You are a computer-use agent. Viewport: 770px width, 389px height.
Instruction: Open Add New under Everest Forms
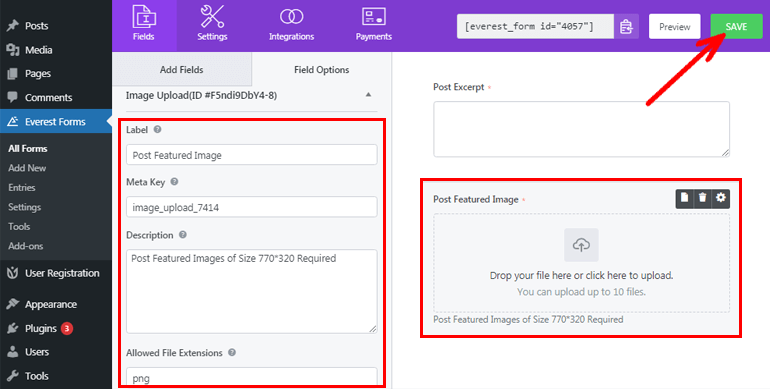(27, 168)
